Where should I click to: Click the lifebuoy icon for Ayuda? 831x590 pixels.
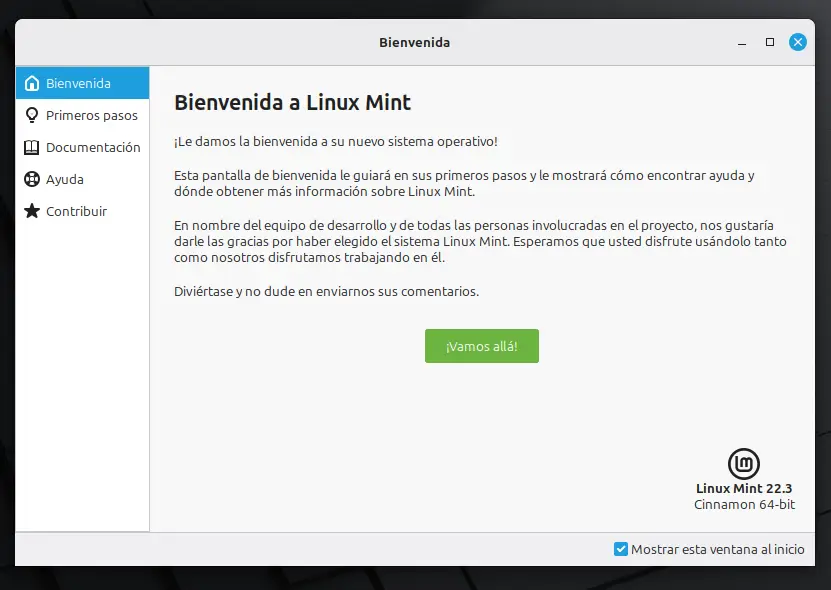coord(32,179)
